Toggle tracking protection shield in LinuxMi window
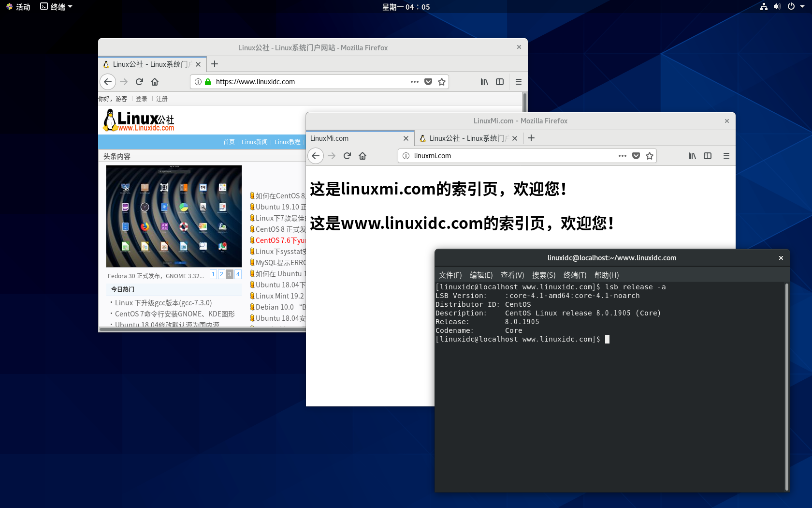The height and width of the screenshot is (508, 812). [x=636, y=156]
